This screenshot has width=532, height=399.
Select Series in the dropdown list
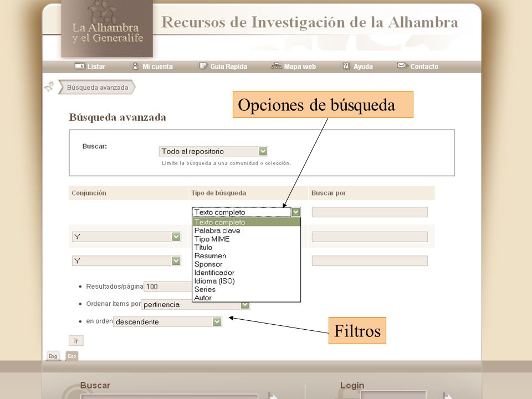point(246,289)
